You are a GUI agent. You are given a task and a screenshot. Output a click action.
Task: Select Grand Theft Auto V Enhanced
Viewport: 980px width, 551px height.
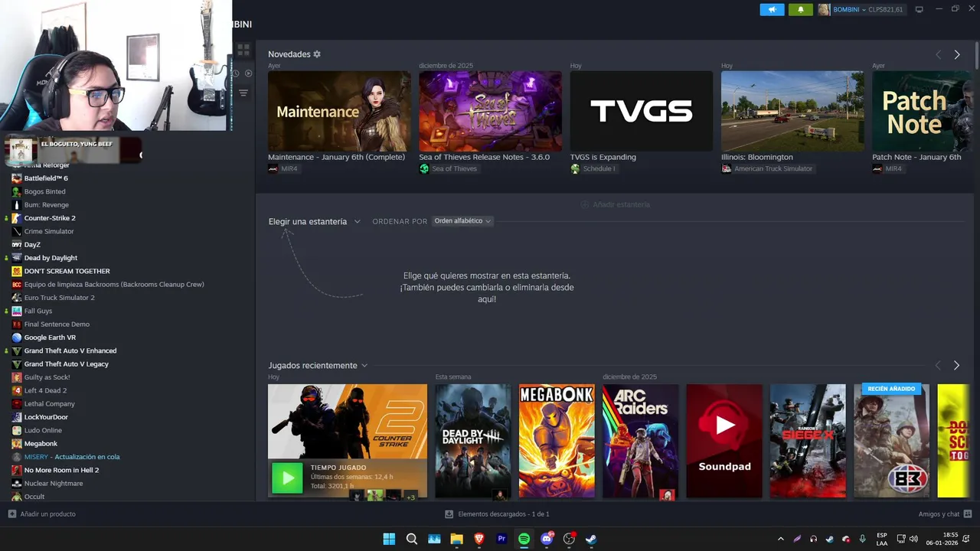pos(70,350)
